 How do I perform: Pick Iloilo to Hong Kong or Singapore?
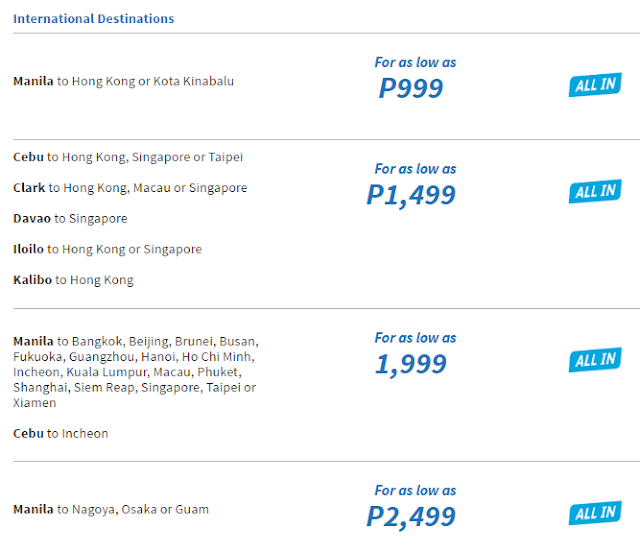click(x=107, y=249)
